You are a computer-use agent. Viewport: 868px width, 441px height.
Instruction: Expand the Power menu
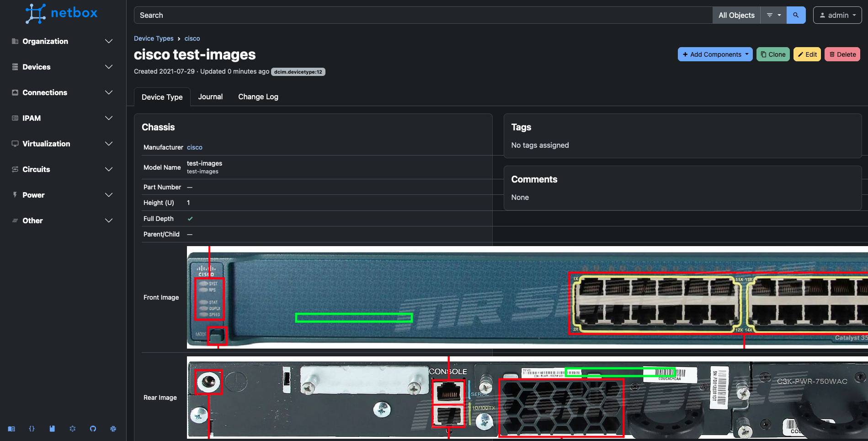[63, 195]
